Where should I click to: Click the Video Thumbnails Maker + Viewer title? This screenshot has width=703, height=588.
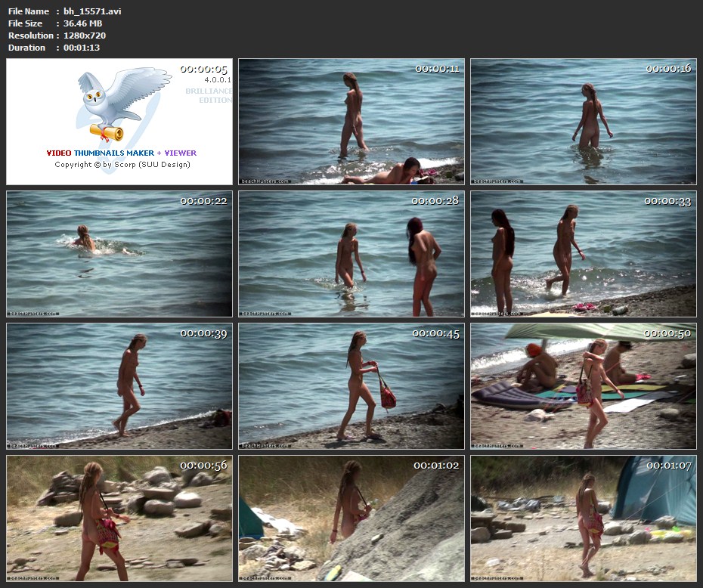click(x=121, y=153)
